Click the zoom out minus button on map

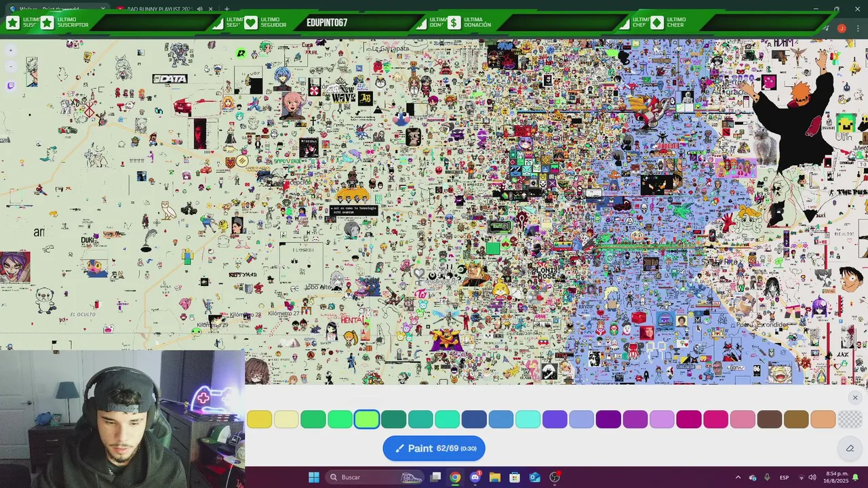(x=11, y=66)
